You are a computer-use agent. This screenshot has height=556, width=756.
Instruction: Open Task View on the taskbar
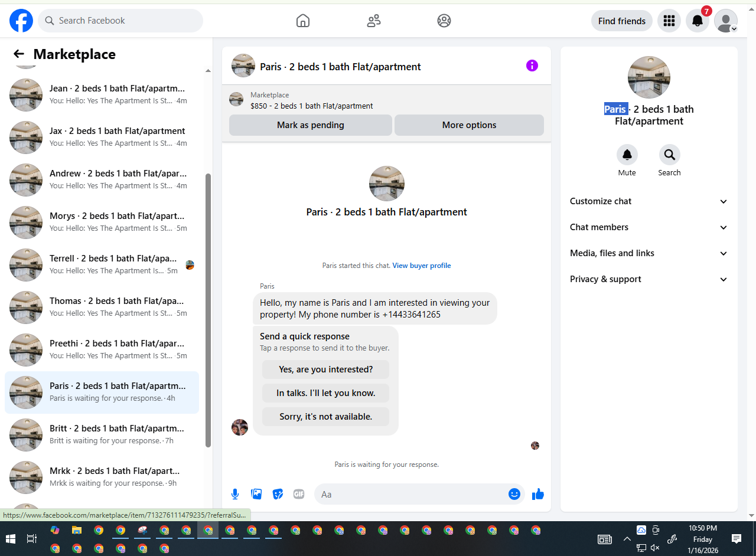coord(32,539)
